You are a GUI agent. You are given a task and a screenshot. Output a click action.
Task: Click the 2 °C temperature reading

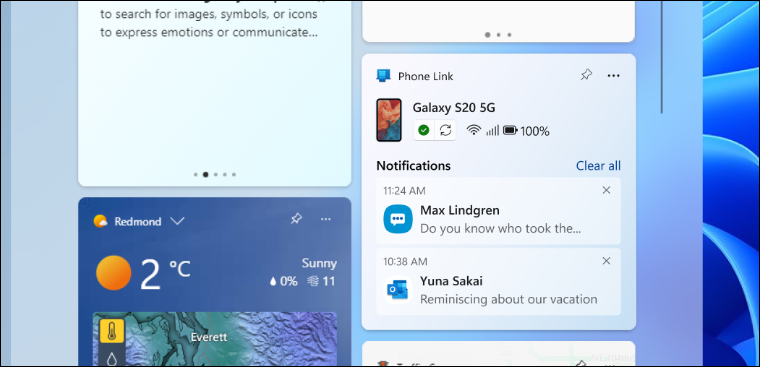click(x=165, y=274)
